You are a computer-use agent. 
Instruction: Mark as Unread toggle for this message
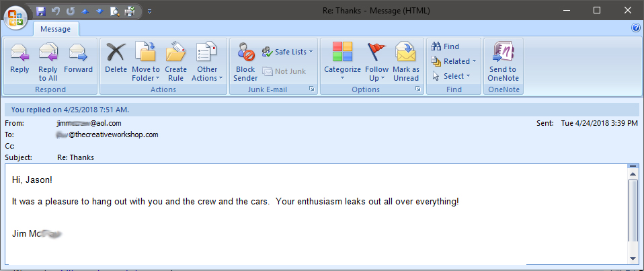405,53
